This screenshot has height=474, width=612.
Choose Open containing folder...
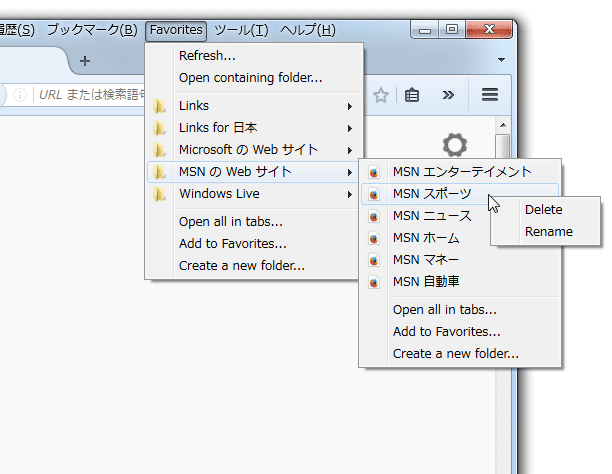tap(254, 78)
